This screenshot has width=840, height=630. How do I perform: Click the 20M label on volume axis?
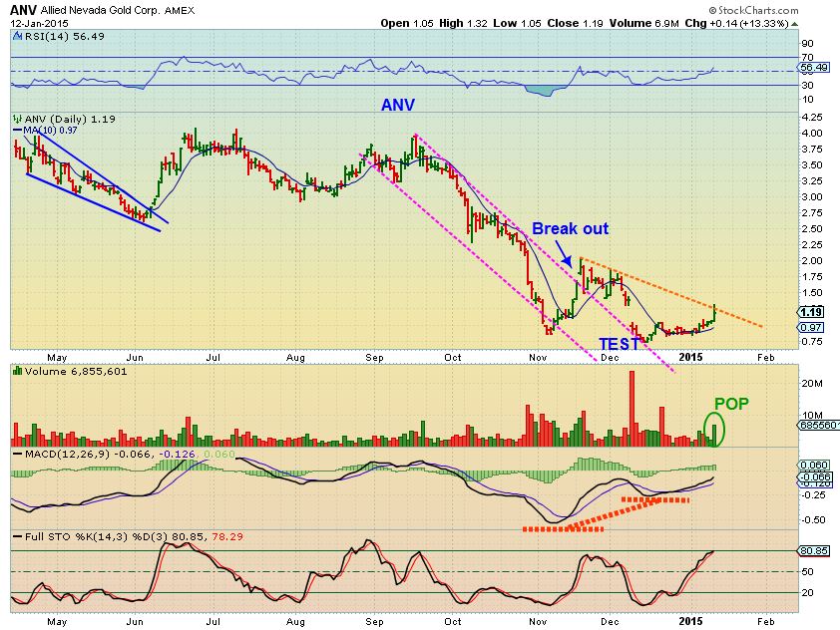tap(812, 383)
